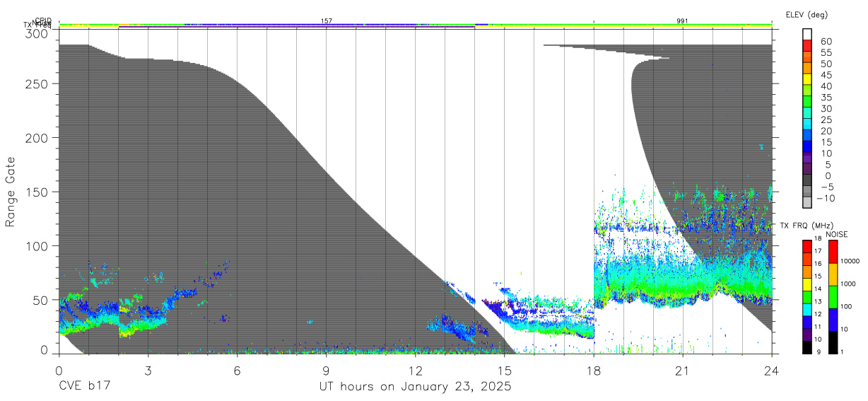
Task: Click the '25' label on ELEV colorbar
Action: [826, 120]
